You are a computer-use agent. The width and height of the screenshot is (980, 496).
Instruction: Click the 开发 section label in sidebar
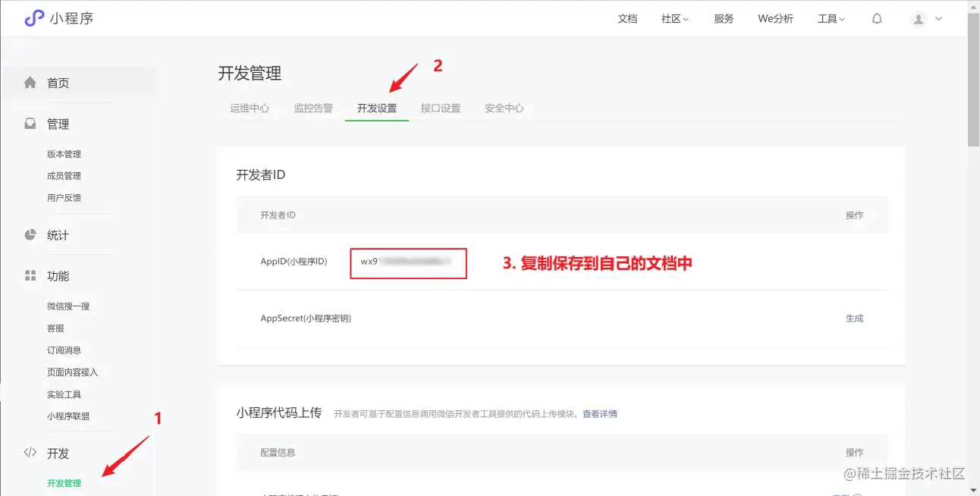58,454
